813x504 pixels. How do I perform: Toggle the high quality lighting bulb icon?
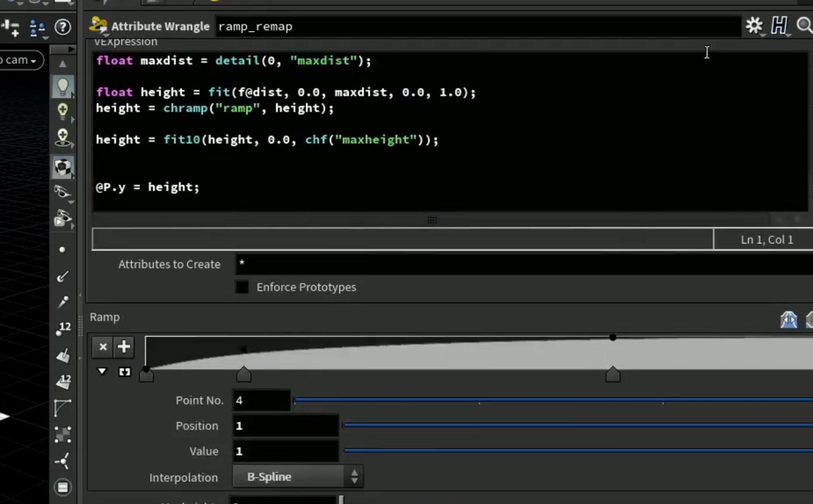point(63,111)
